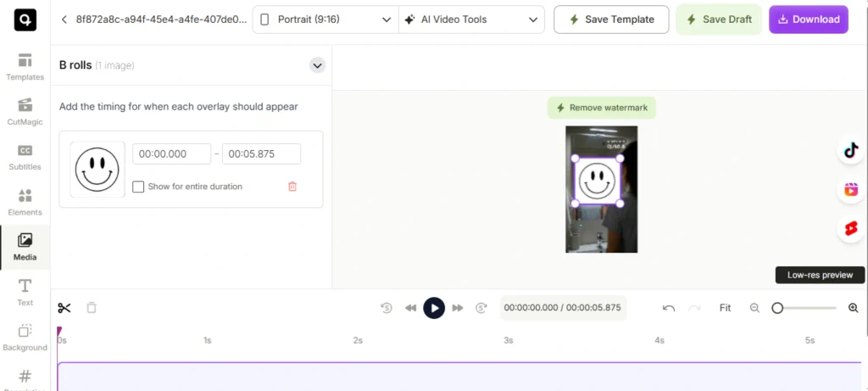Delete the smiley overlay with red trash icon
The image size is (868, 391).
pos(292,187)
